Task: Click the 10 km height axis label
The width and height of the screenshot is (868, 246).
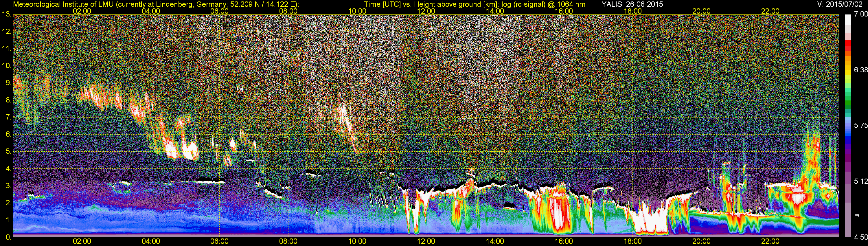Action: tap(6, 66)
